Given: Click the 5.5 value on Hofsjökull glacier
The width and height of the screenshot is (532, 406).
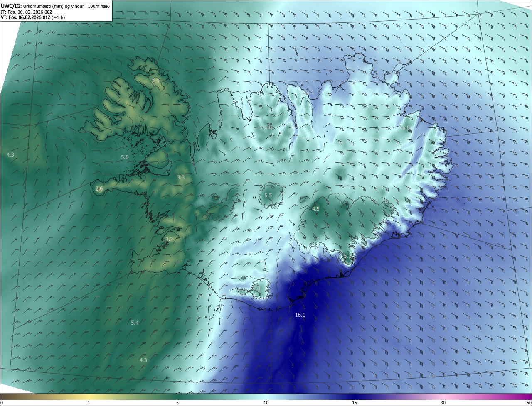Looking at the screenshot, I should pyautogui.click(x=268, y=195).
